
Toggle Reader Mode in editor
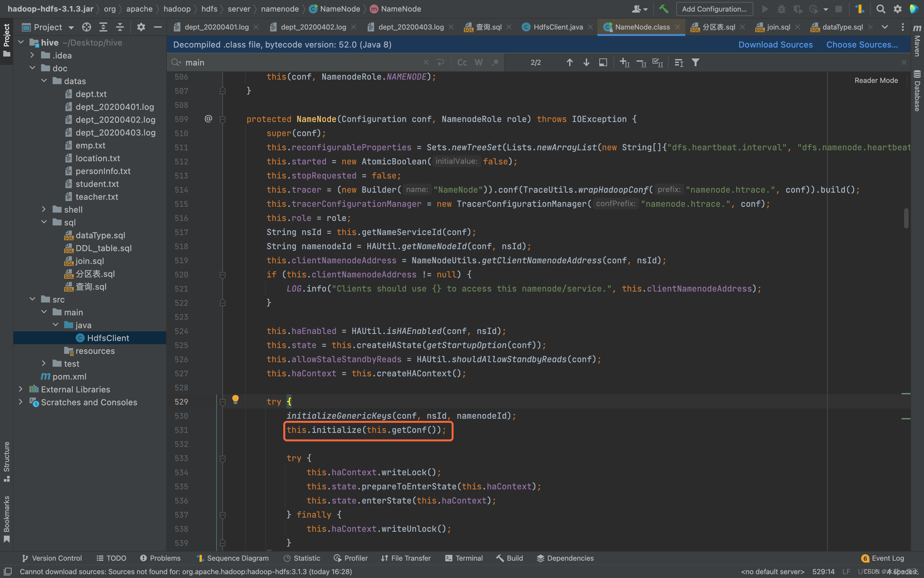[876, 80]
